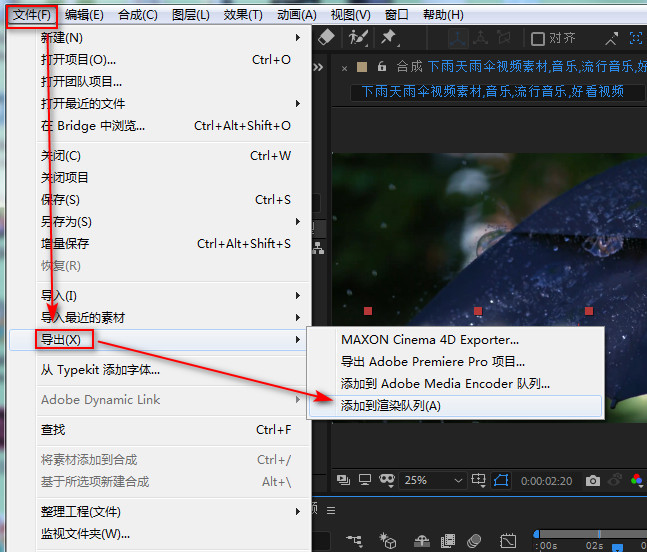The width and height of the screenshot is (647, 552).
Task: Click the composition label color swatch
Action: click(362, 67)
